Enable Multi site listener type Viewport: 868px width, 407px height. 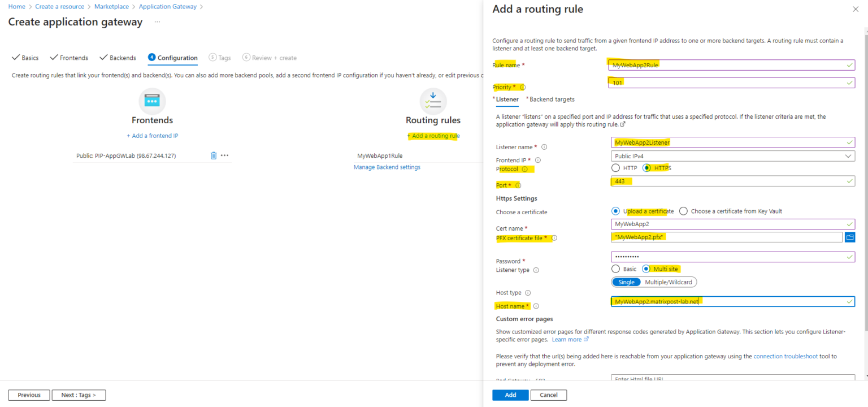(646, 269)
